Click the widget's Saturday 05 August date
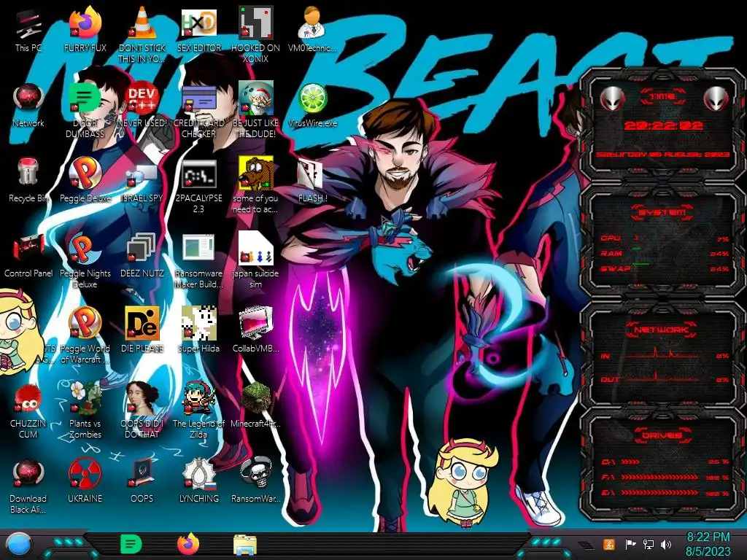This screenshot has height=560, width=747. coord(662,155)
